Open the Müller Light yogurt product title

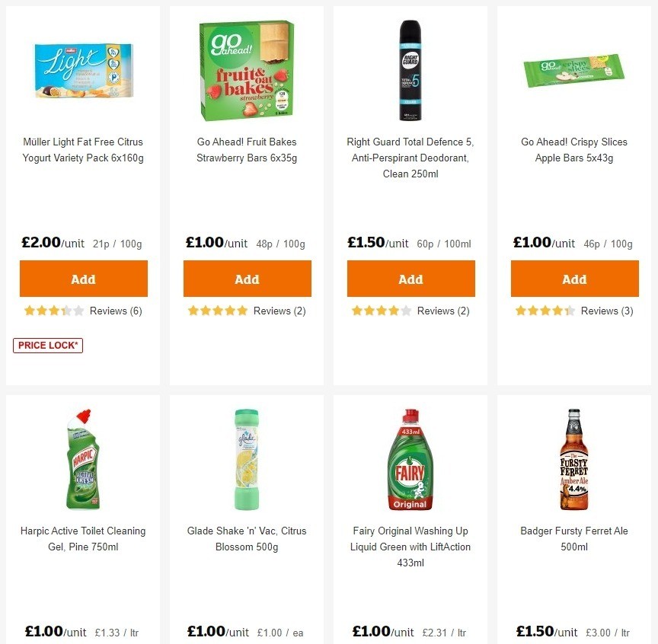(x=83, y=150)
